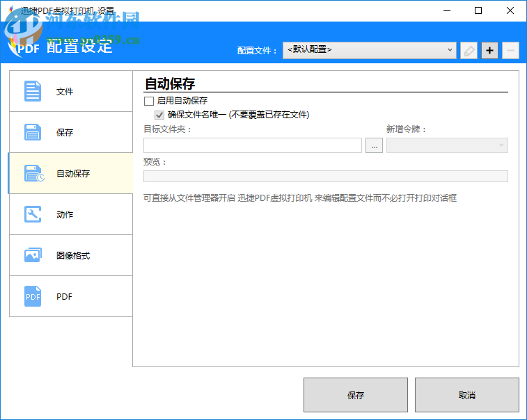Click the 预览 preview field
Image resolution: width=527 pixels, height=420 pixels.
[x=325, y=176]
